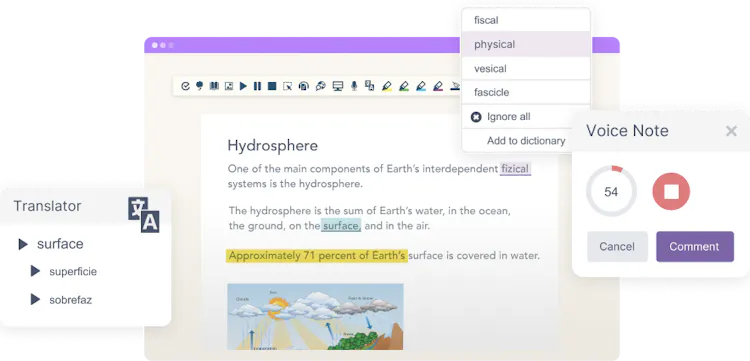This screenshot has height=361, width=750.
Task: Open the translator icon in the toolbar
Action: 370,86
